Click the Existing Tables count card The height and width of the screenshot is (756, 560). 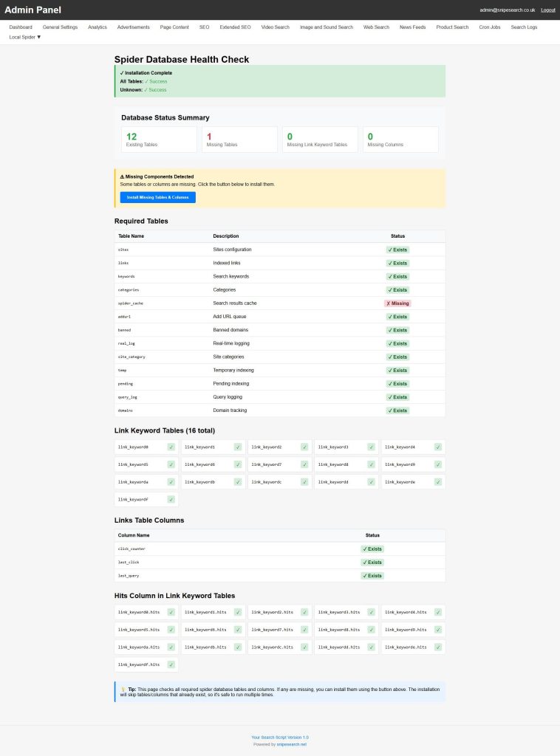159,140
